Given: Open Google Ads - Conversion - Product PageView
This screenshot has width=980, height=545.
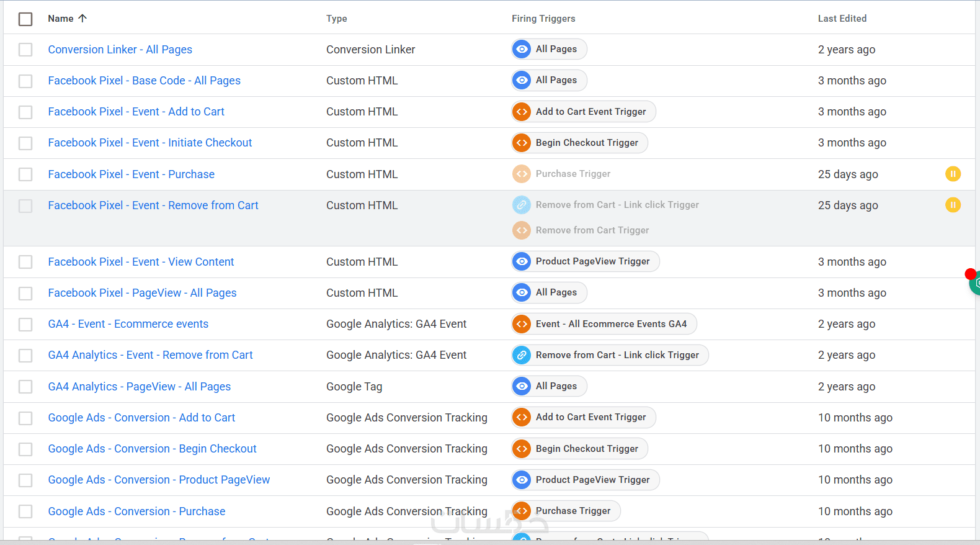Looking at the screenshot, I should [x=159, y=480].
